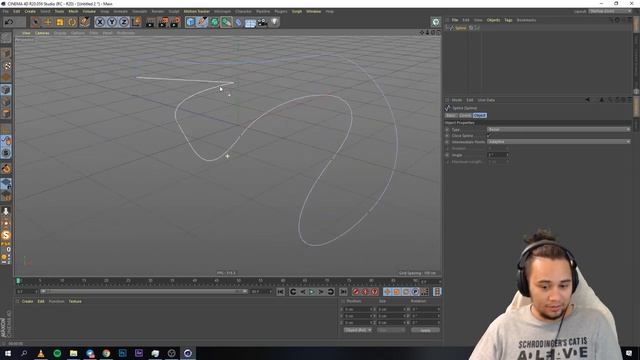Click the green Subdivision Surface generator icon
The width and height of the screenshot is (640, 360).
point(214,22)
